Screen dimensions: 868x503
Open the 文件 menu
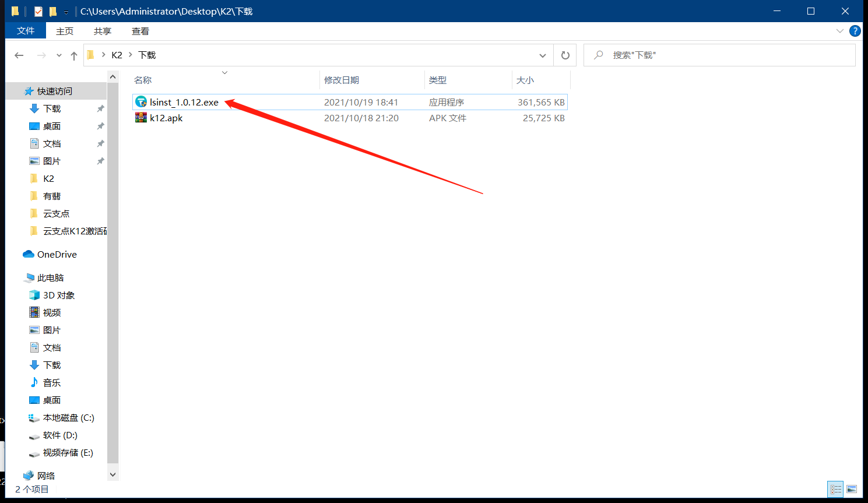pos(26,31)
